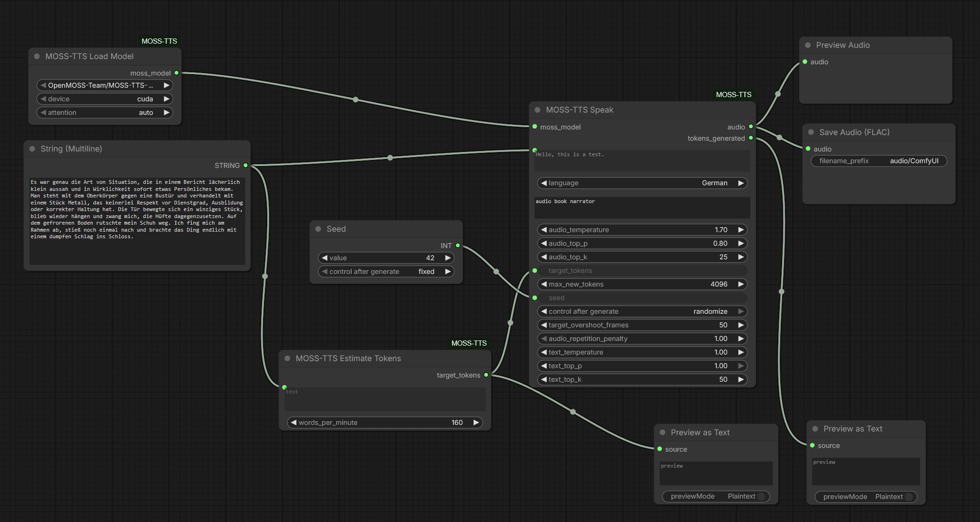Viewport: 980px width, 522px height.
Task: Click the moss_model input socket on Speak node
Action: pos(535,127)
